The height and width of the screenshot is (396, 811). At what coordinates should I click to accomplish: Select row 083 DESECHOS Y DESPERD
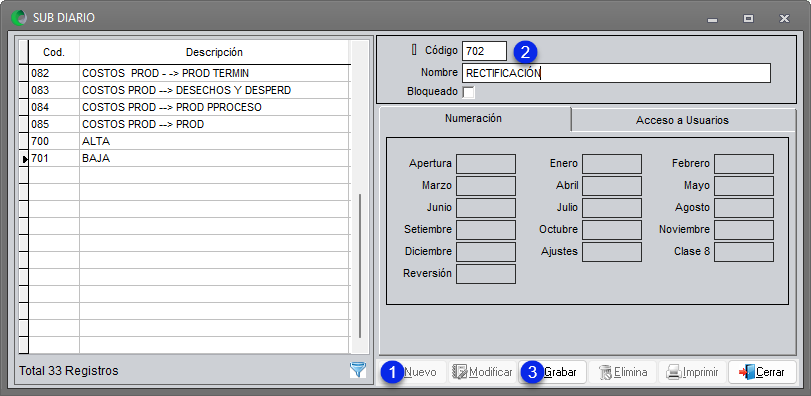[x=189, y=90]
